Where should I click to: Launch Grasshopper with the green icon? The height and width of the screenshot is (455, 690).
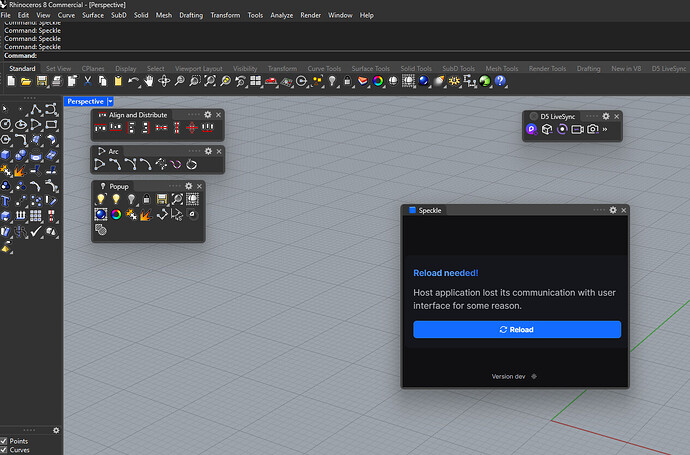[485, 81]
